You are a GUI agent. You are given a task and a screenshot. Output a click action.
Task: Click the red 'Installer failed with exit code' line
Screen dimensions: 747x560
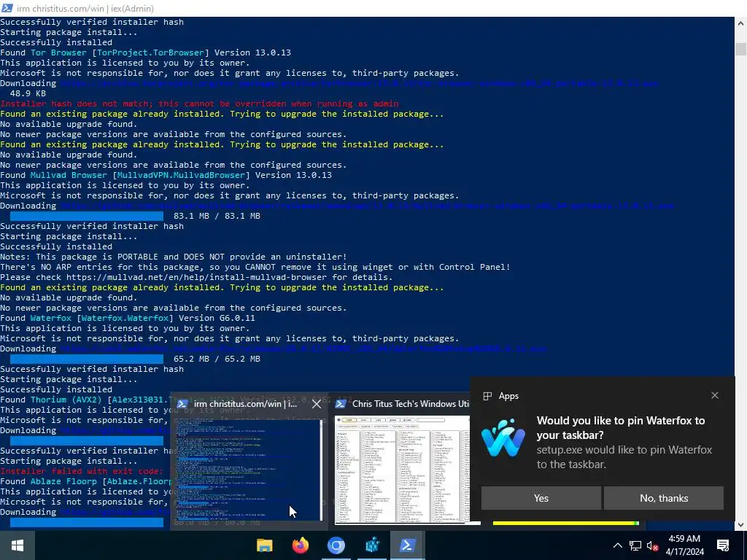coord(86,471)
